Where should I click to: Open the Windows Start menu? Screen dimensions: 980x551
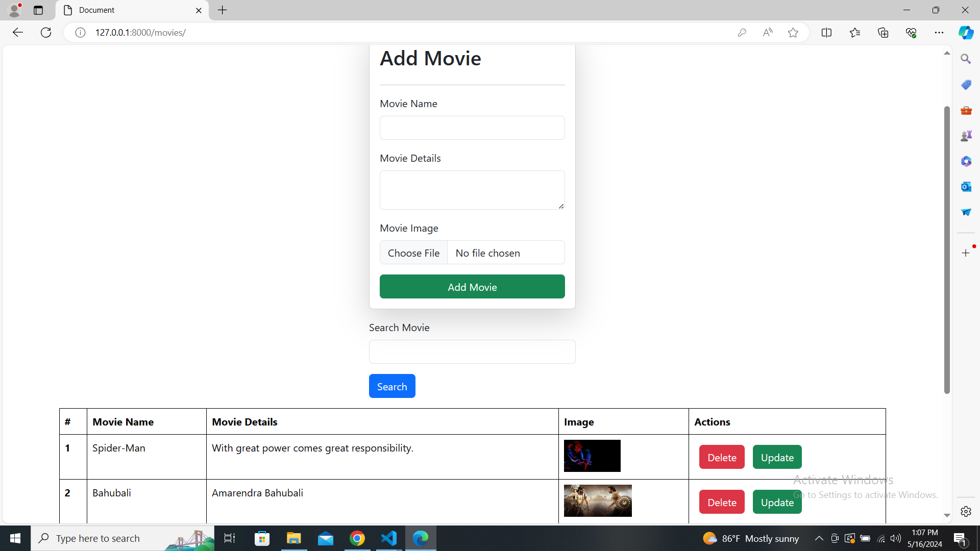15,538
